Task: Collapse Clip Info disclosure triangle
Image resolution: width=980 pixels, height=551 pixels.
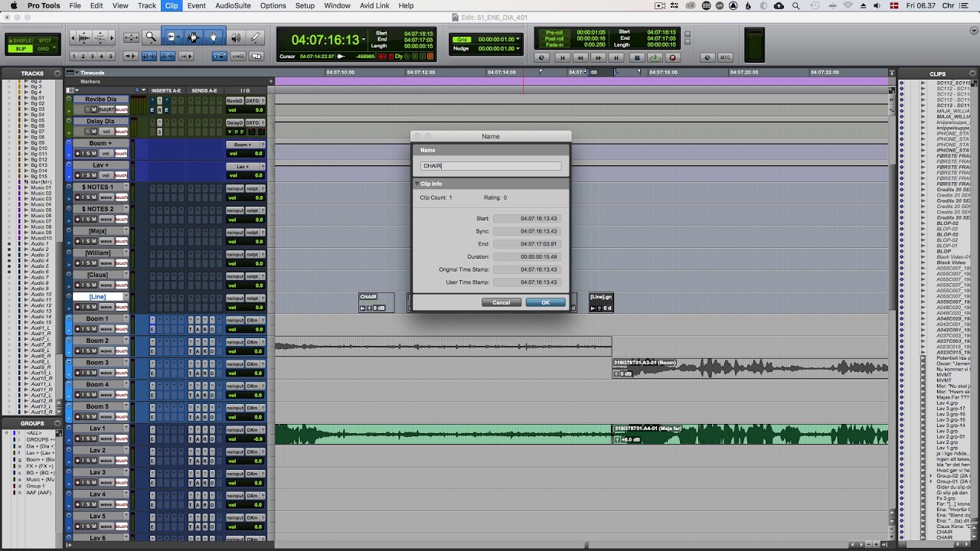Action: pyautogui.click(x=418, y=184)
